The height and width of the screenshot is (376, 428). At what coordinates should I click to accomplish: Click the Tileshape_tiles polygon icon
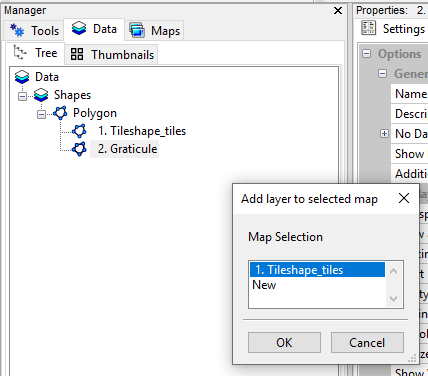click(79, 131)
